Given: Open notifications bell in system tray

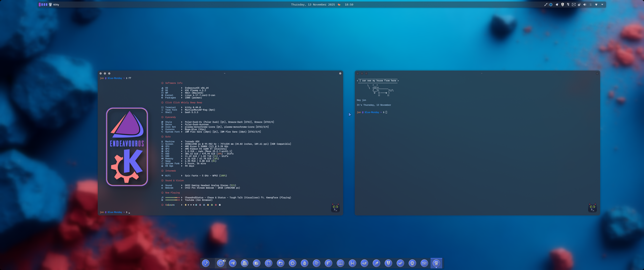Looking at the screenshot, I should tap(557, 5).
